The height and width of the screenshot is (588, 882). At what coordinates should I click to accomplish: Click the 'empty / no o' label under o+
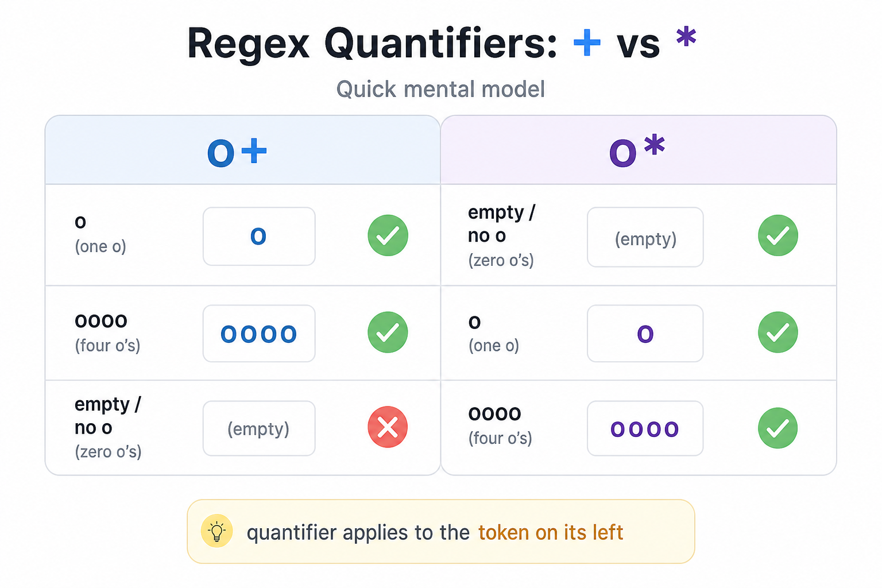(x=107, y=416)
